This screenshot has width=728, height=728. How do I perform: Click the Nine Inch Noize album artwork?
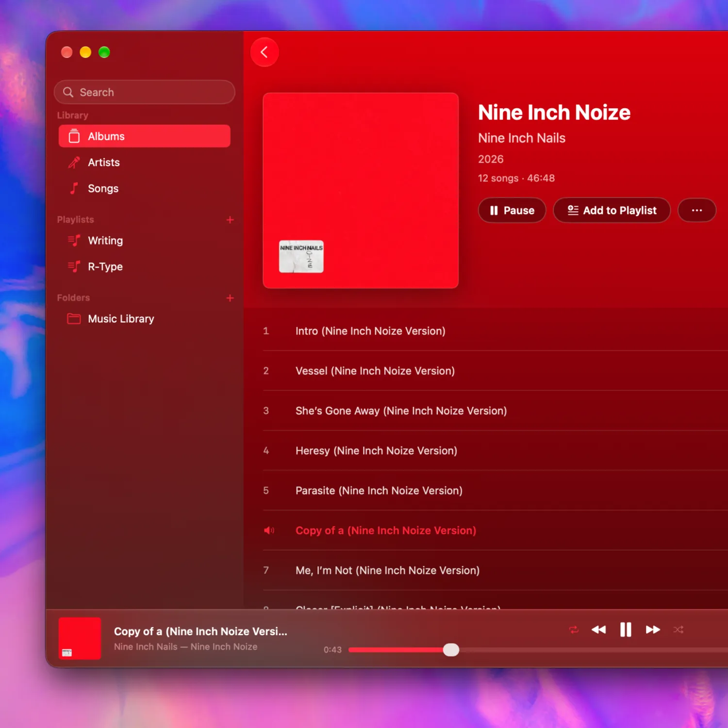pyautogui.click(x=361, y=190)
